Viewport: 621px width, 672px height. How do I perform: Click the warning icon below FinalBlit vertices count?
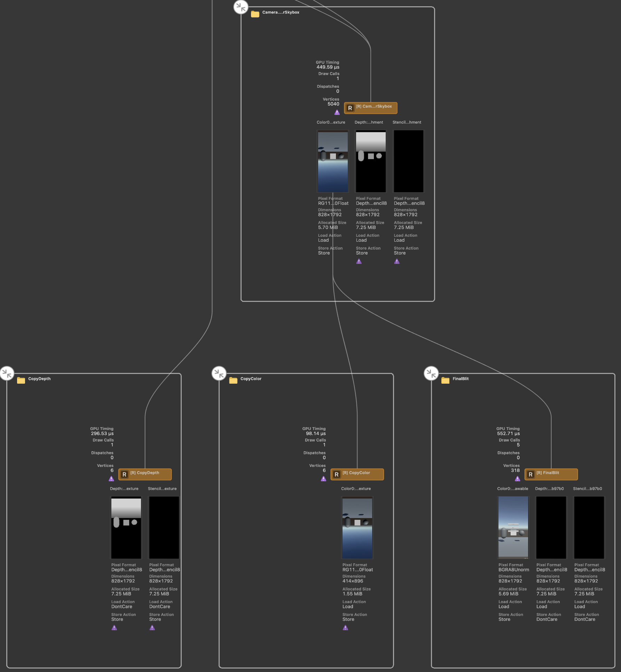click(518, 479)
